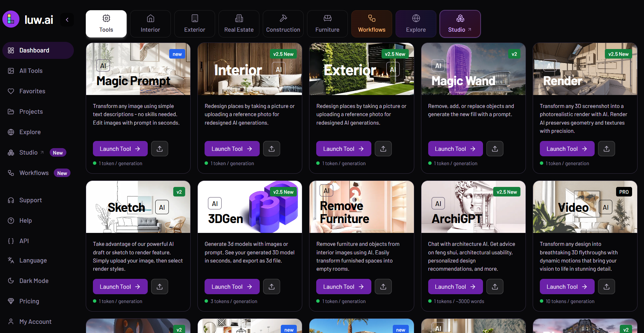Switch to the Furniture tab
This screenshot has height=333, width=644.
[x=327, y=24]
